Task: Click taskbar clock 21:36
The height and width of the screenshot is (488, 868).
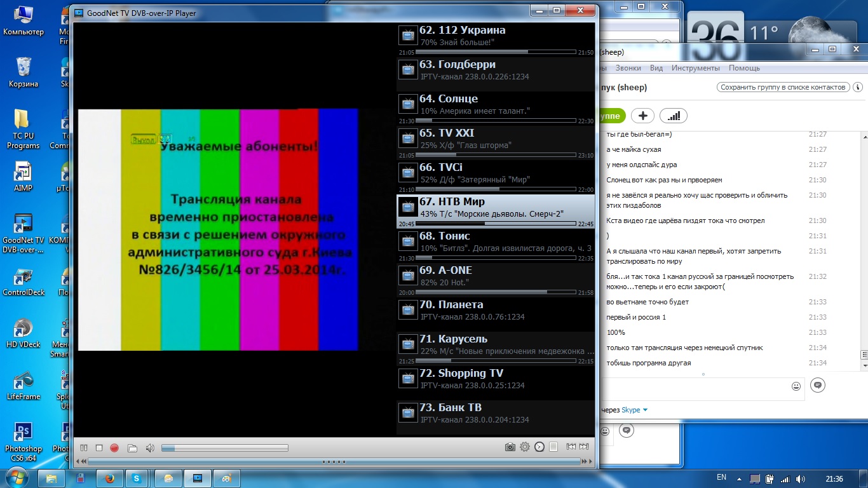Action: tap(834, 478)
